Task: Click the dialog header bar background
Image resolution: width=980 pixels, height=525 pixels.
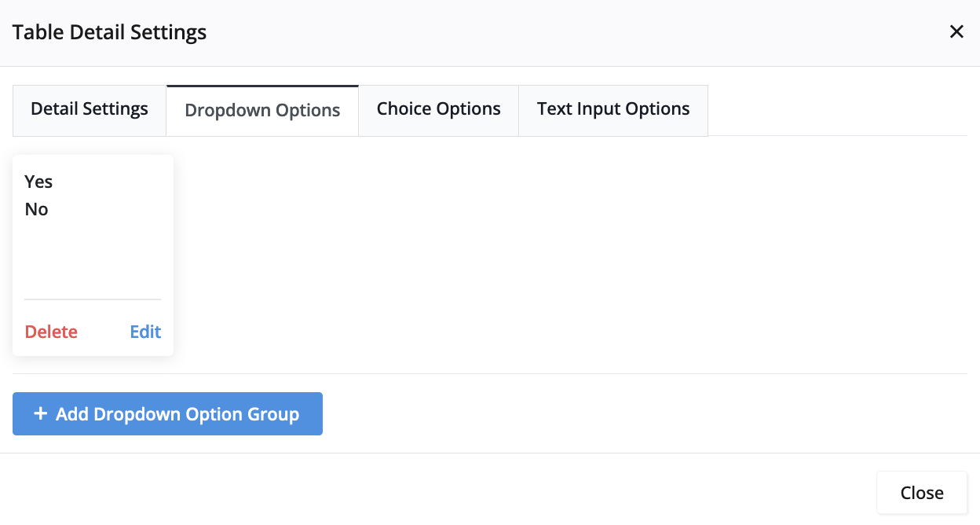Action: click(550, 32)
